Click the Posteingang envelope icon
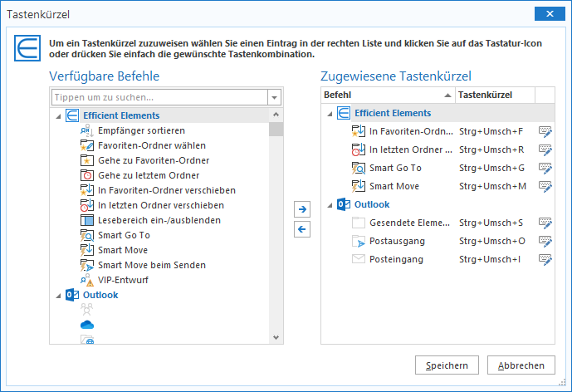 click(x=359, y=259)
